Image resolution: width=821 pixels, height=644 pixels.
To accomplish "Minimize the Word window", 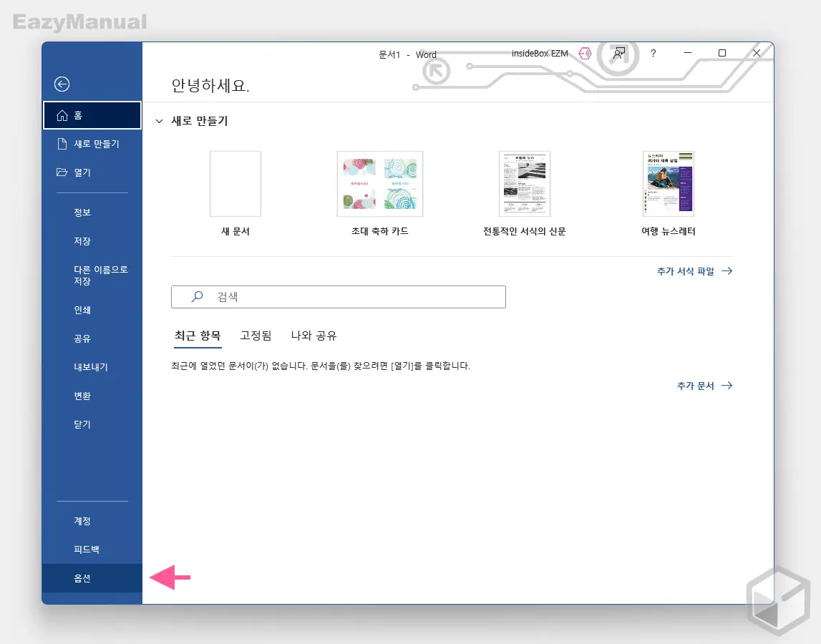I will pyautogui.click(x=687, y=53).
